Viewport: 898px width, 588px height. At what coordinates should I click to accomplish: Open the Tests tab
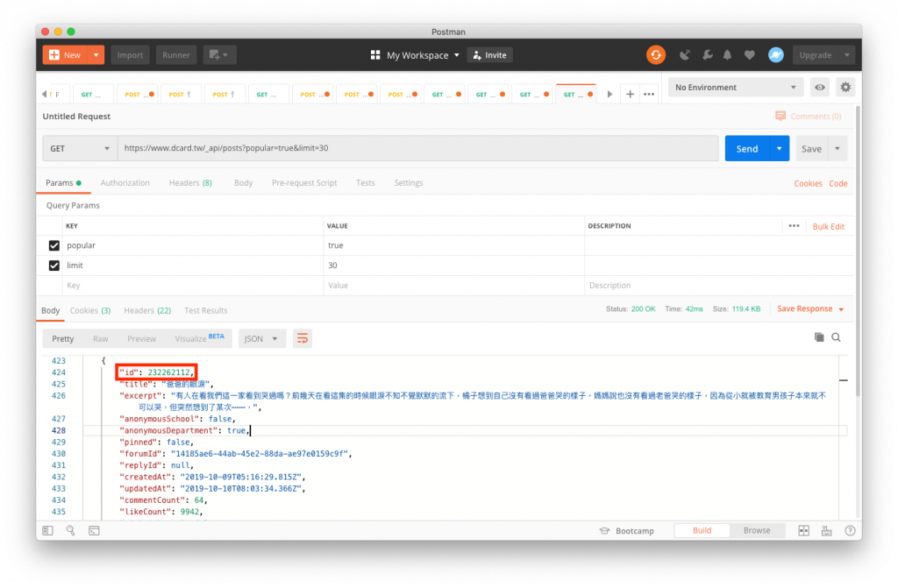(366, 183)
